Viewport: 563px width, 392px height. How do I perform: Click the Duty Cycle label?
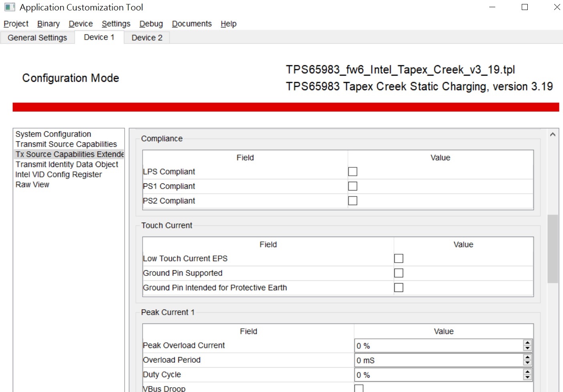[162, 374]
